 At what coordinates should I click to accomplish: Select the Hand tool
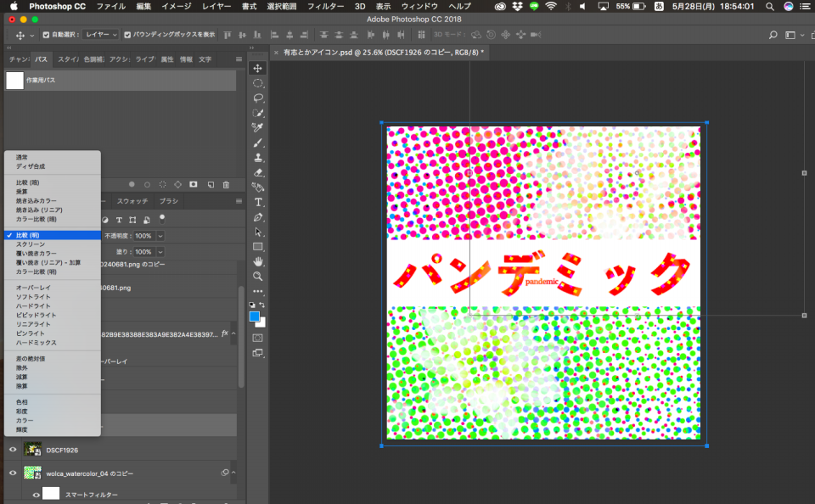[x=258, y=261]
